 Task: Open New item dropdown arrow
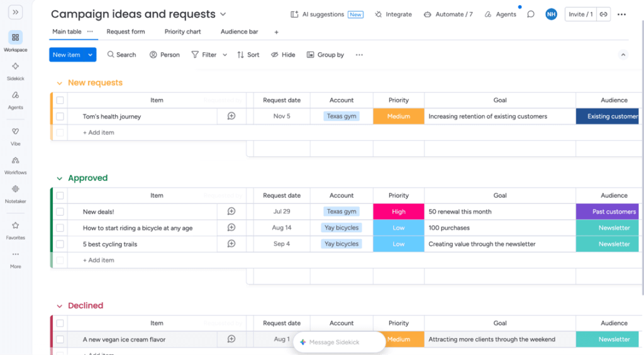coord(90,55)
